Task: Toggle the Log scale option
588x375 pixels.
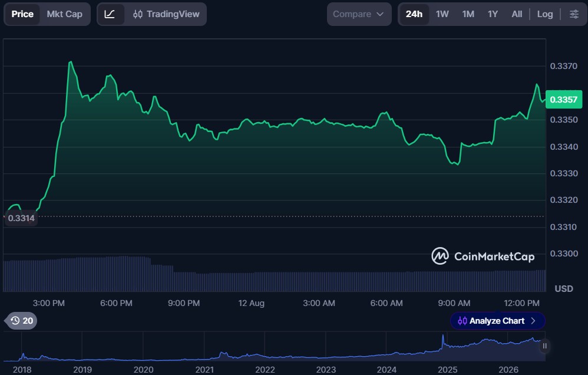Action: 545,14
